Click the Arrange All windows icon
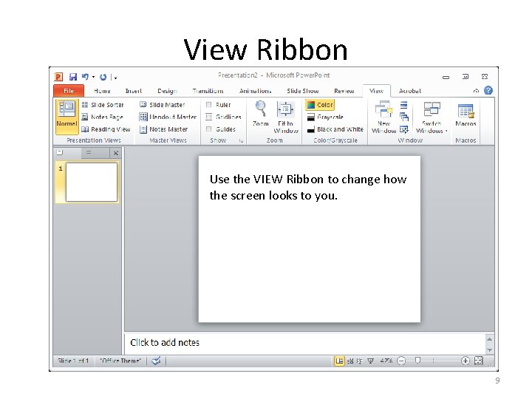532x399 pixels. [403, 105]
